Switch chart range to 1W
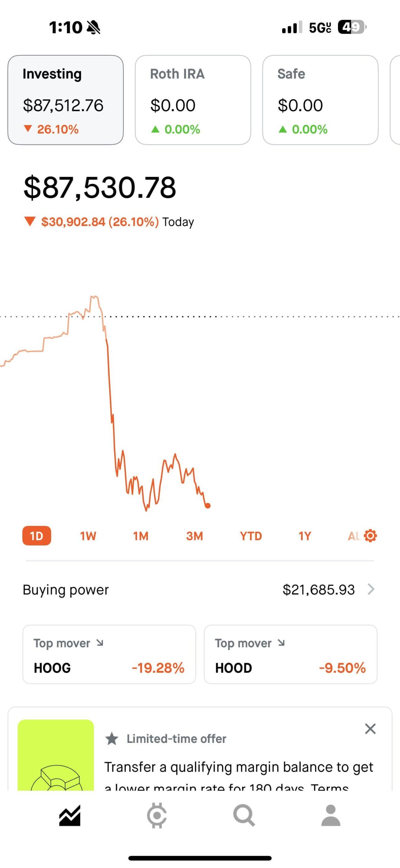The image size is (400, 868). pyautogui.click(x=88, y=536)
